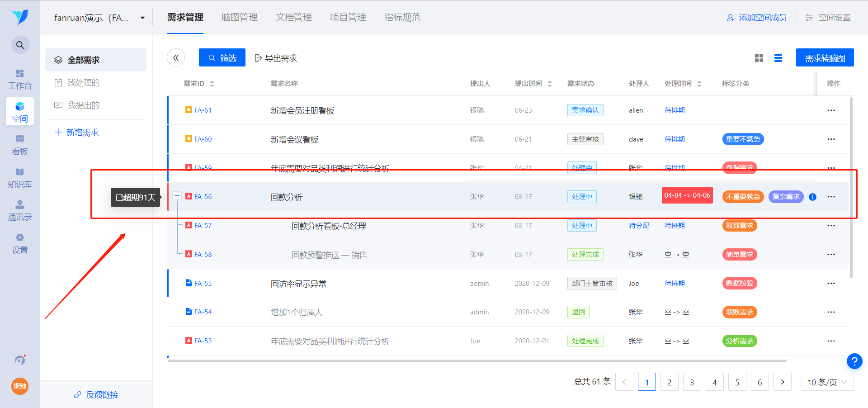The width and height of the screenshot is (868, 408).
Task: Click the search magnifier icon in sidebar
Action: point(20,45)
